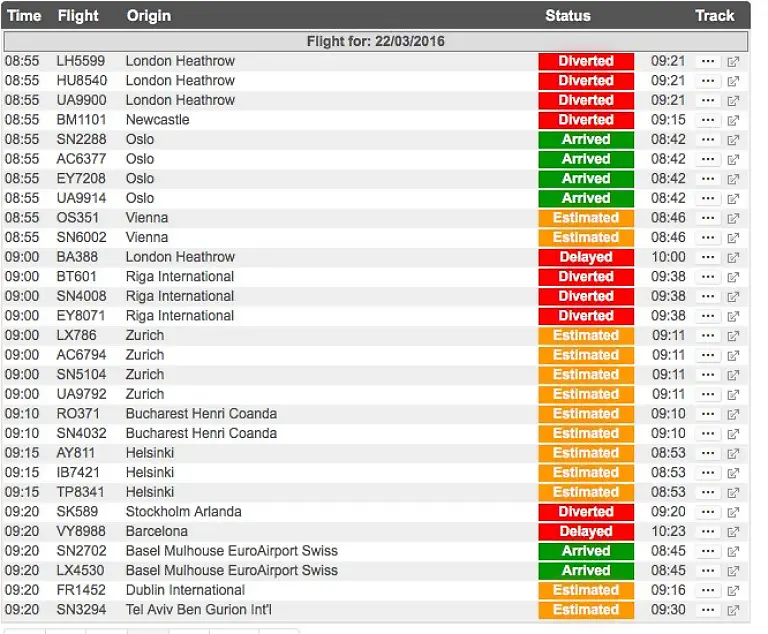Viewport: 768px width, 634px height.
Task: Click external link icon for OS351 Vienna
Action: click(733, 218)
